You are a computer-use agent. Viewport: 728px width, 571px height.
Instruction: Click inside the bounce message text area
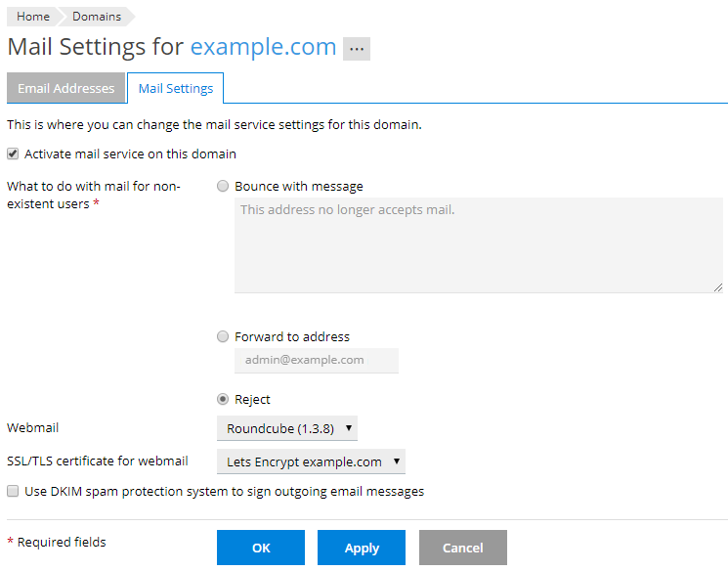click(478, 244)
